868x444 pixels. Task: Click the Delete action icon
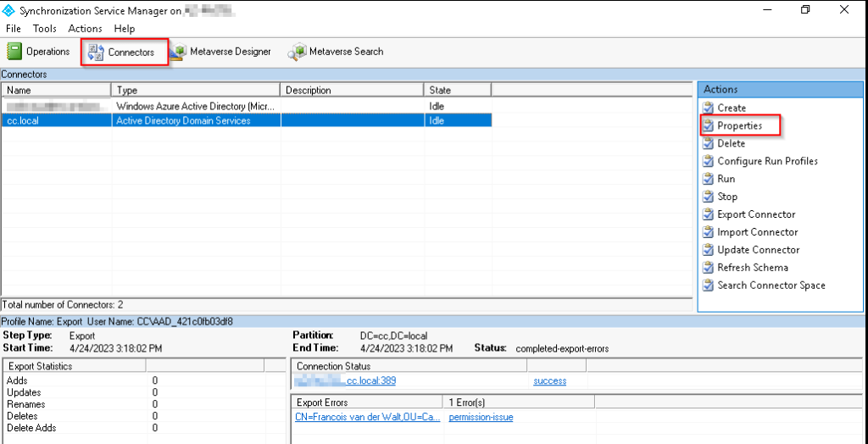(x=708, y=143)
